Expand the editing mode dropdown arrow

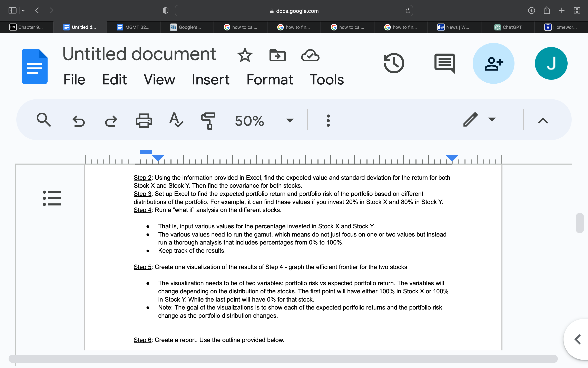(x=492, y=120)
